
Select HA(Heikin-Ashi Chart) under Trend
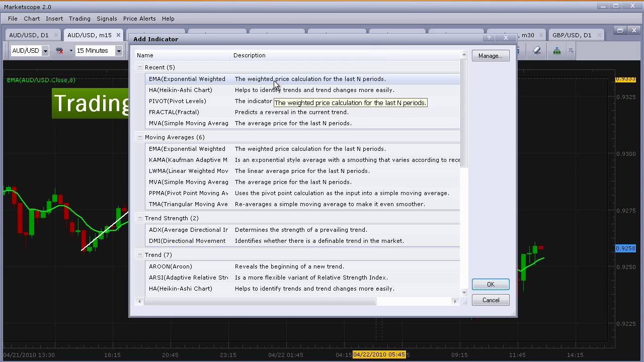click(303, 289)
